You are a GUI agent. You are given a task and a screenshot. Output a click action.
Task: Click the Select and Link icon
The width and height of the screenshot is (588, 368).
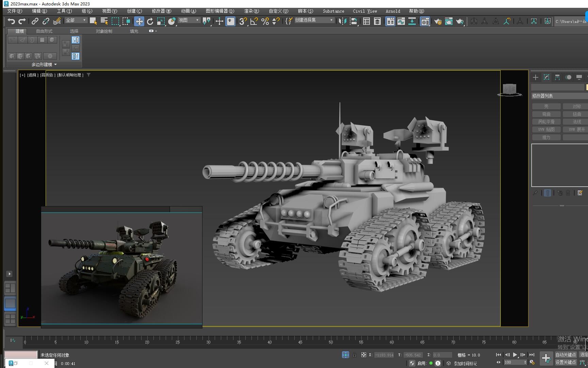click(35, 21)
